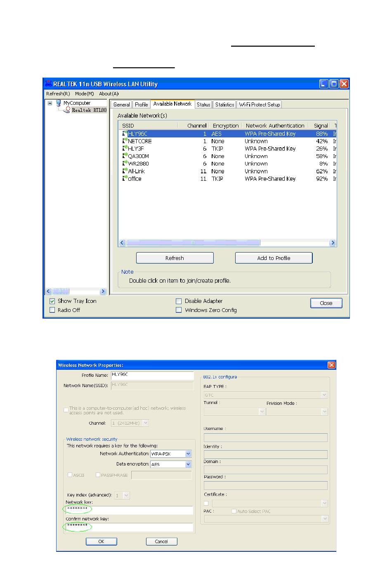Screen dimensions: 392x586
Task: Toggle the ASCII key format checkbox
Action: [x=70, y=475]
